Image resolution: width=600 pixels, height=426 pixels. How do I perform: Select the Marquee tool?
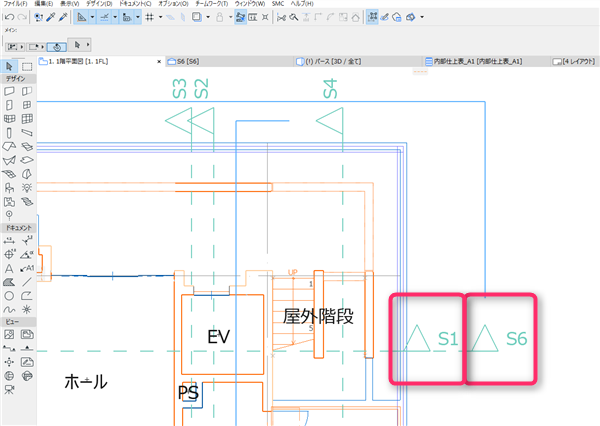pos(27,67)
